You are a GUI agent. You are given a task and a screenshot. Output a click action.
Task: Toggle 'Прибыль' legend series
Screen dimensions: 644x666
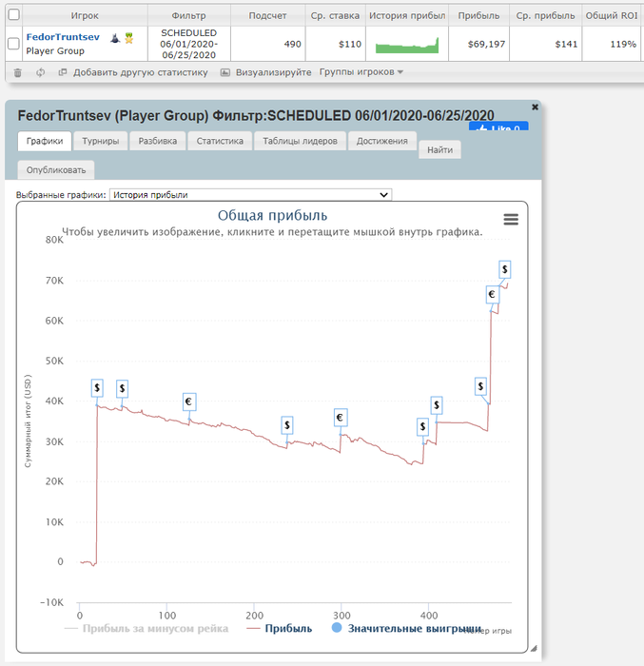point(280,628)
